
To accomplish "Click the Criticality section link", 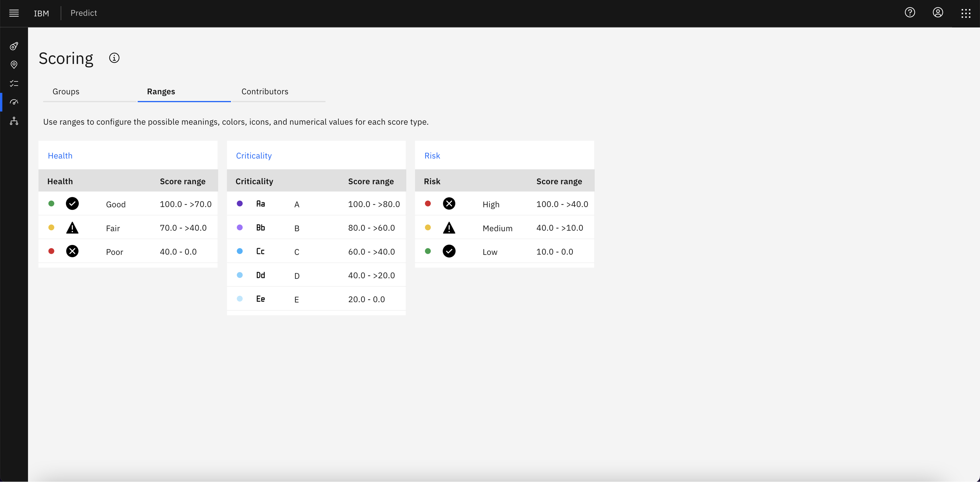I will coord(254,155).
